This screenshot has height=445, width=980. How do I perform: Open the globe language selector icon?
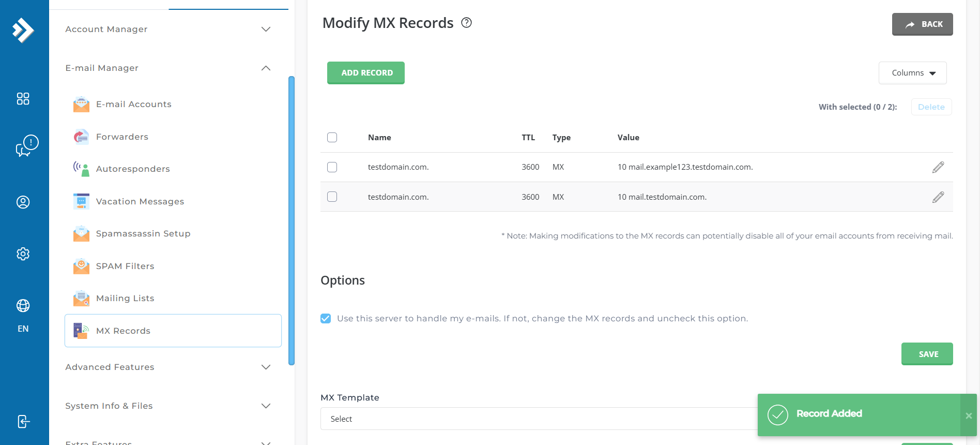coord(23,306)
